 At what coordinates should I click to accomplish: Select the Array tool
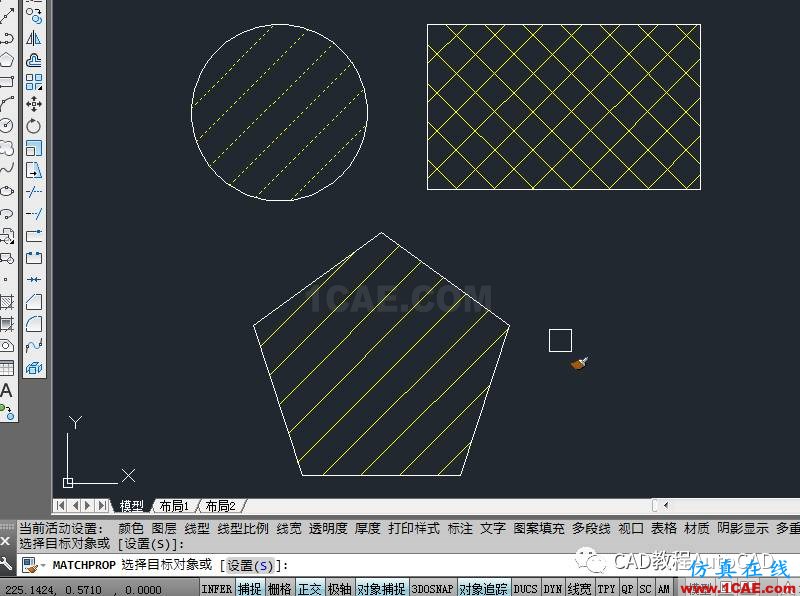pos(34,82)
